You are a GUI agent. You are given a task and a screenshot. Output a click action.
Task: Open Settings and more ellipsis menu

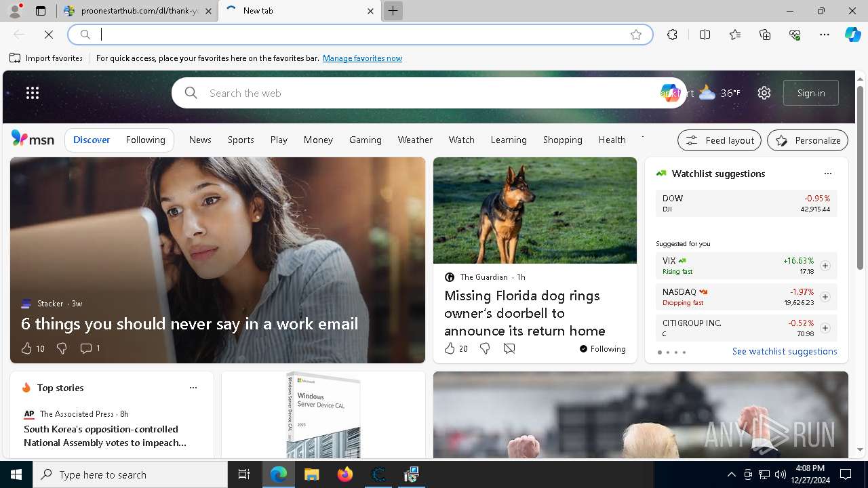pyautogui.click(x=825, y=35)
